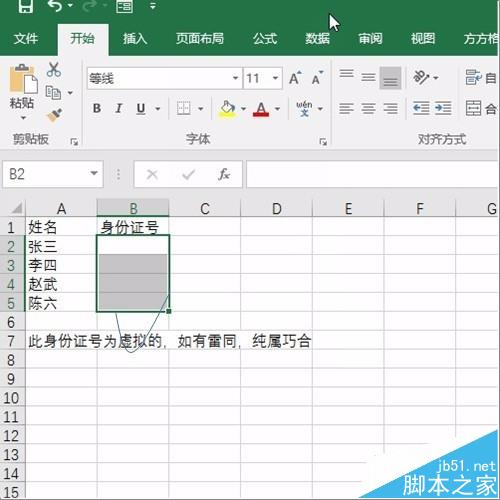This screenshot has height=500, width=500.
Task: Click the Enter checkmark in formula bar
Action: (x=188, y=174)
